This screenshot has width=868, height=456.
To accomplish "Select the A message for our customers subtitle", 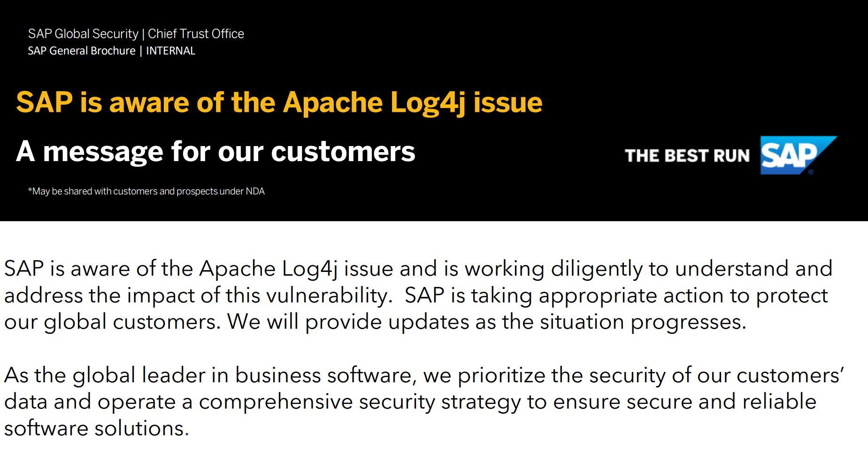I will coord(215,151).
